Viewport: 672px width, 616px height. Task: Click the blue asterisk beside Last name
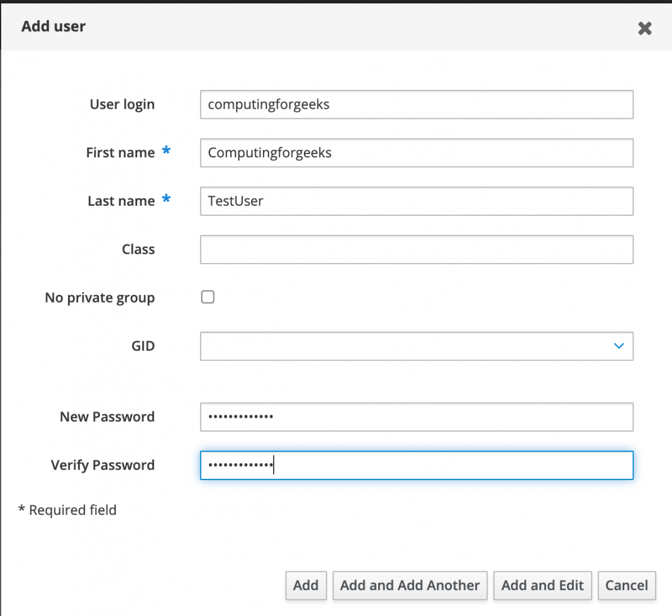[165, 199]
